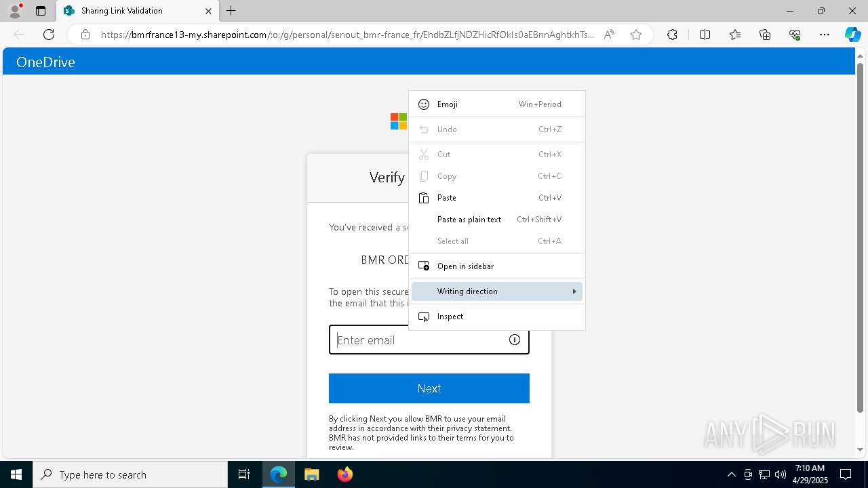The width and height of the screenshot is (868, 488).
Task: Open the network tray icon
Action: (764, 474)
